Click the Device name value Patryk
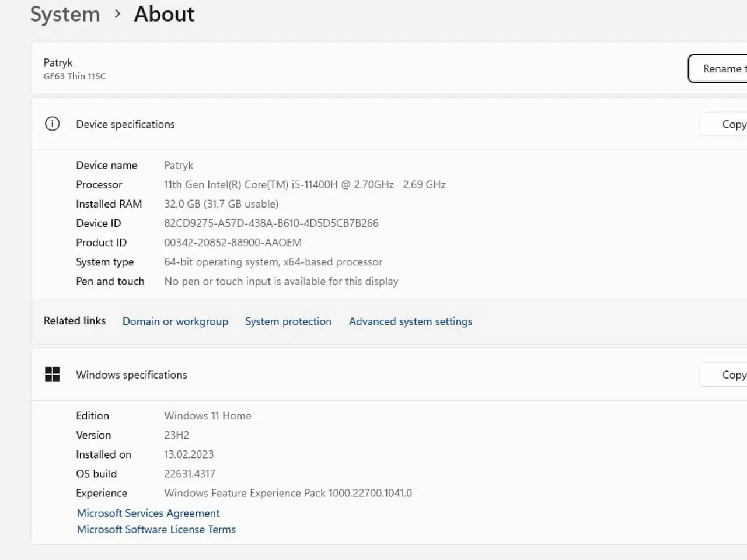Image resolution: width=747 pixels, height=560 pixels. pyautogui.click(x=179, y=166)
